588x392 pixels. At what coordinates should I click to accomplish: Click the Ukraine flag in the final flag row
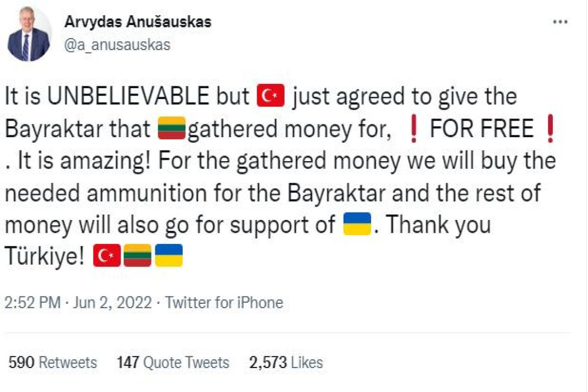[x=169, y=256]
